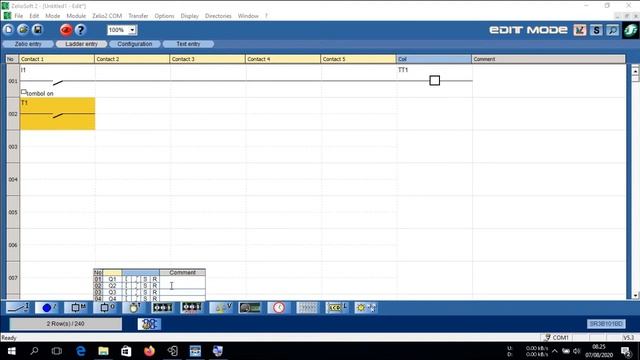Open Firefox from taskbar
This screenshot has width=640, height=360.
pyautogui.click(x=149, y=351)
